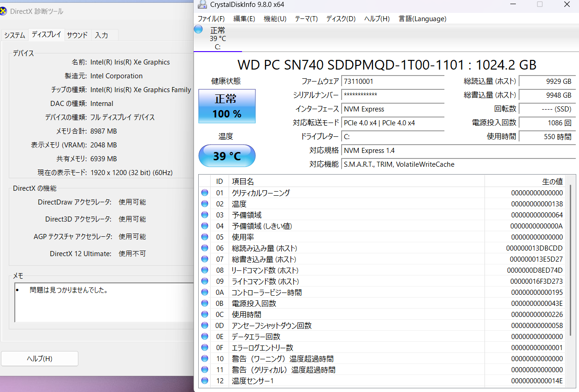Switch to システム tab in DirectX tool

[x=15, y=35]
